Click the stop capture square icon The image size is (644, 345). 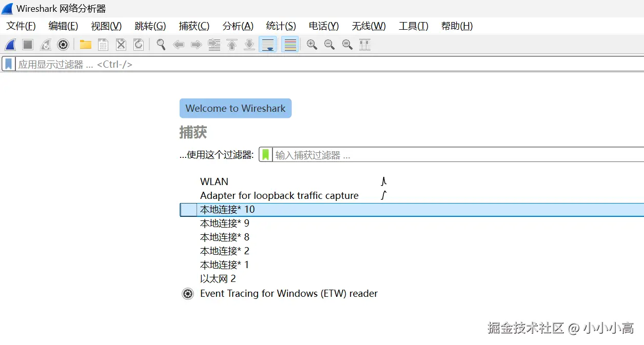(x=28, y=45)
